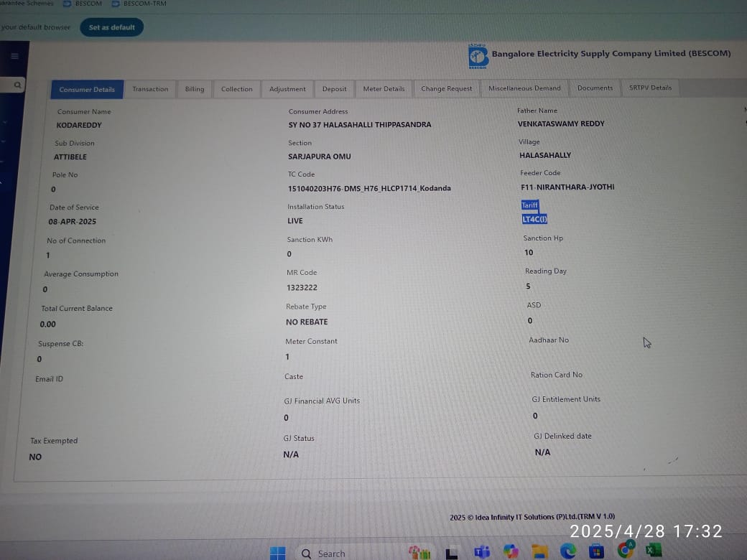Open the BESCOM-TRM bookmark

[139, 4]
